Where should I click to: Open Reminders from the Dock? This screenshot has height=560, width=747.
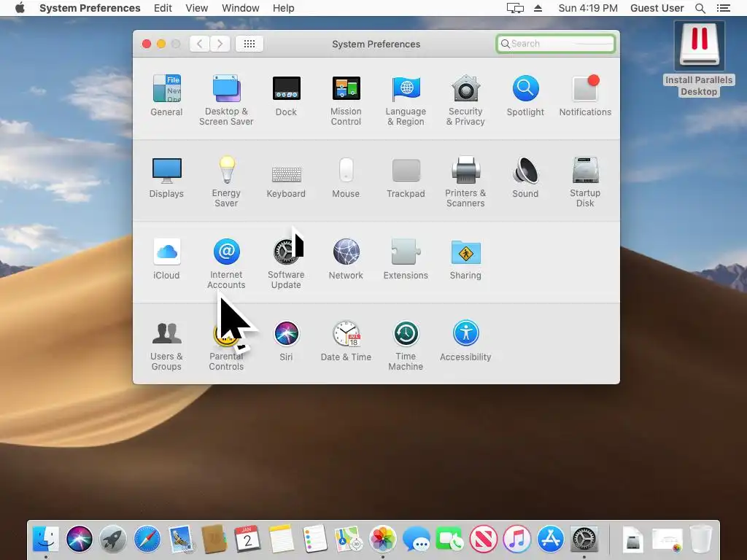(x=315, y=539)
